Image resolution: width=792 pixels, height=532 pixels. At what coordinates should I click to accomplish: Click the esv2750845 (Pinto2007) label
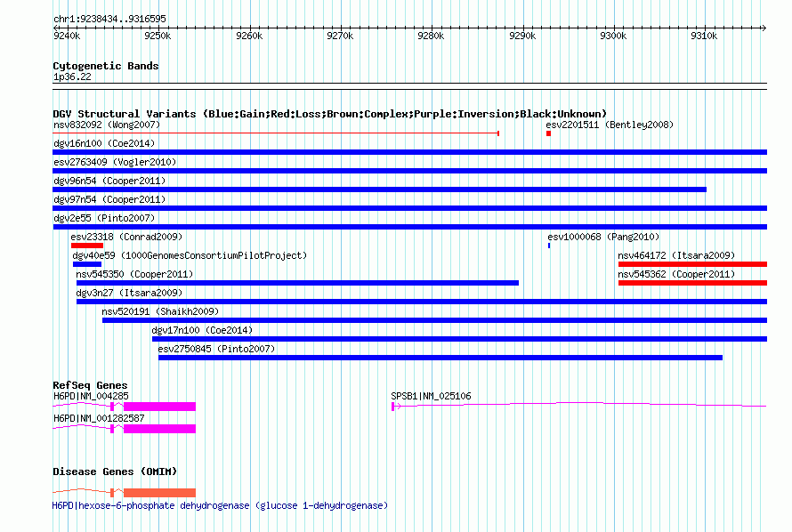pyautogui.click(x=216, y=349)
